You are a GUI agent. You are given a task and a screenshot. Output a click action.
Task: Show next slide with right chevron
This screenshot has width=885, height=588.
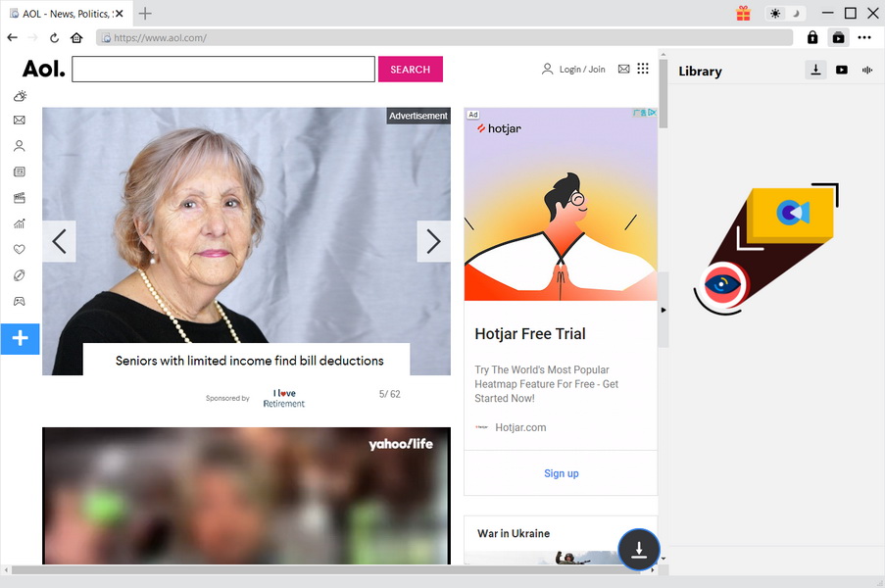click(x=433, y=241)
